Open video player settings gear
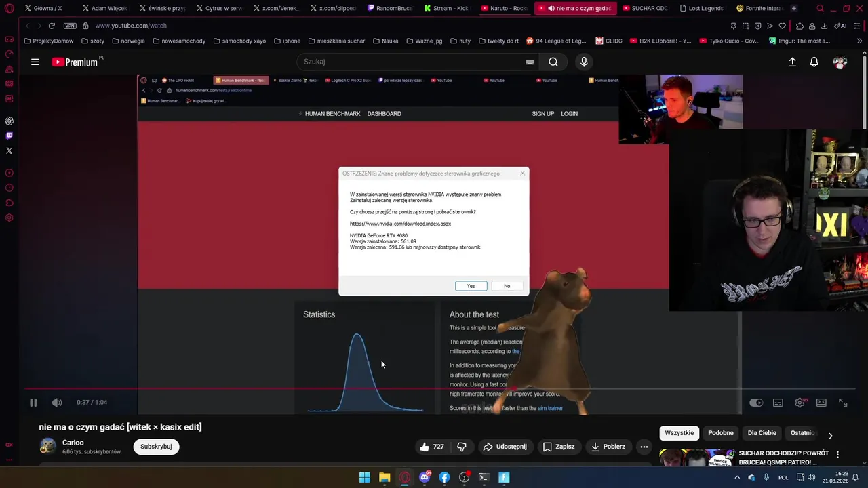 tap(800, 403)
